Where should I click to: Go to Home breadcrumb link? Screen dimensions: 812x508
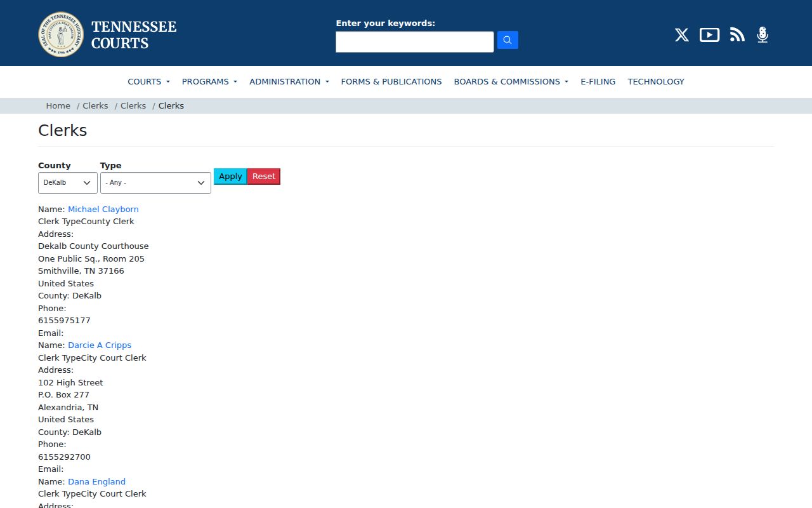(58, 105)
